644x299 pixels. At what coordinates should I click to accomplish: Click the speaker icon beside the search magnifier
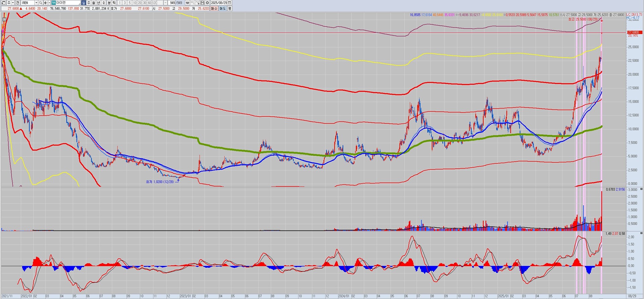point(46,3)
